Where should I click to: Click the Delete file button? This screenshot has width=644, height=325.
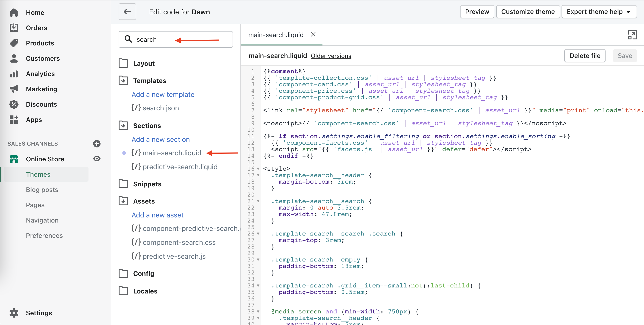(584, 56)
